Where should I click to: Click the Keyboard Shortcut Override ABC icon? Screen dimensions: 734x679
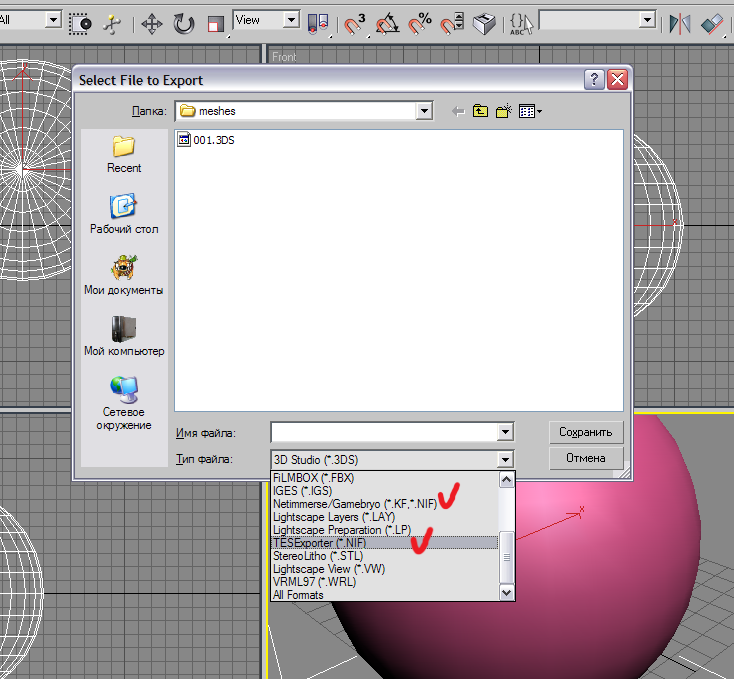click(x=521, y=23)
